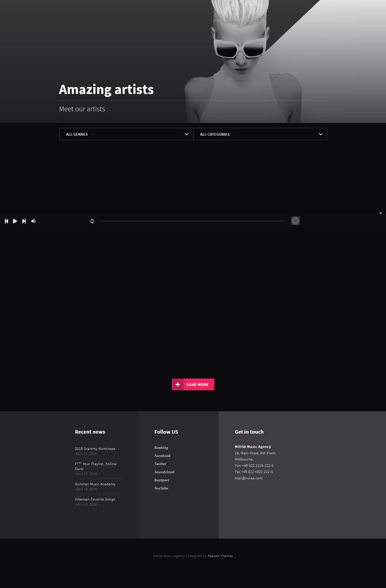Click the plus icon on Load More
386x588 pixels.
click(178, 384)
